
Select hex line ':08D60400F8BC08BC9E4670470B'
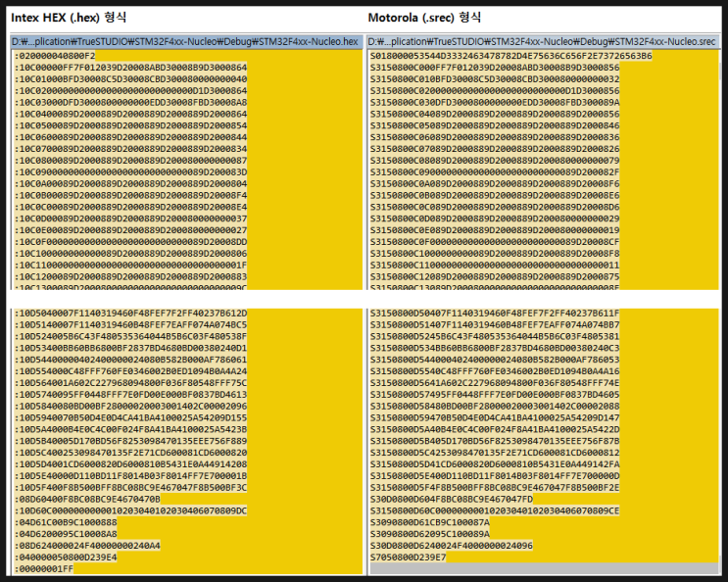coord(87,499)
